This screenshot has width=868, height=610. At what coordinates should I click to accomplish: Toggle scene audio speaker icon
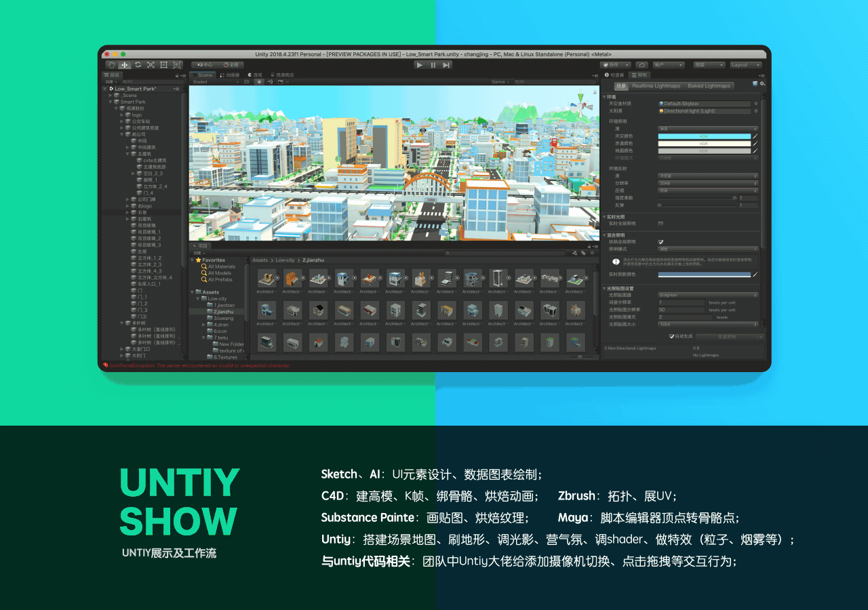[x=269, y=81]
